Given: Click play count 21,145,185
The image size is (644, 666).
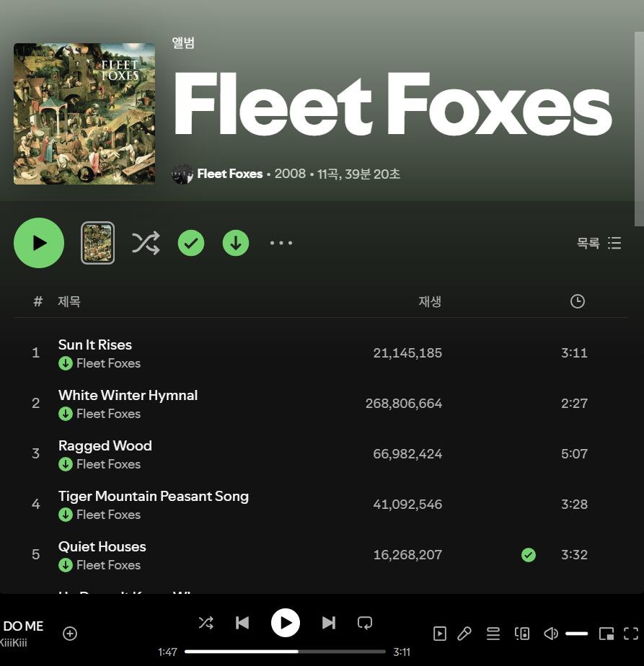Looking at the screenshot, I should coord(407,353).
